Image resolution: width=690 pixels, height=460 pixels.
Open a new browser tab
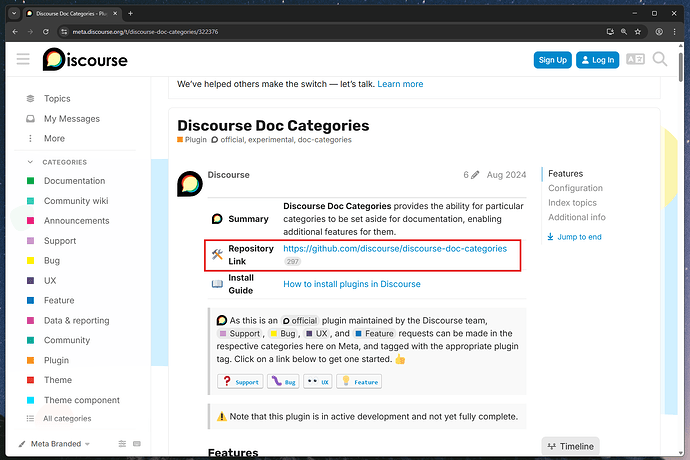coord(130,13)
